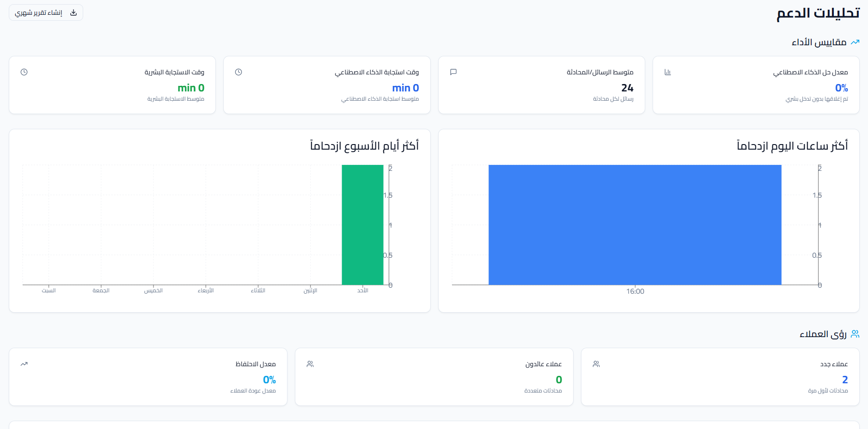This screenshot has height=429, width=868.
Task: Click the clock icon in the 'وقت استجابة الذكاء الاصطناعي' card
Action: click(238, 72)
